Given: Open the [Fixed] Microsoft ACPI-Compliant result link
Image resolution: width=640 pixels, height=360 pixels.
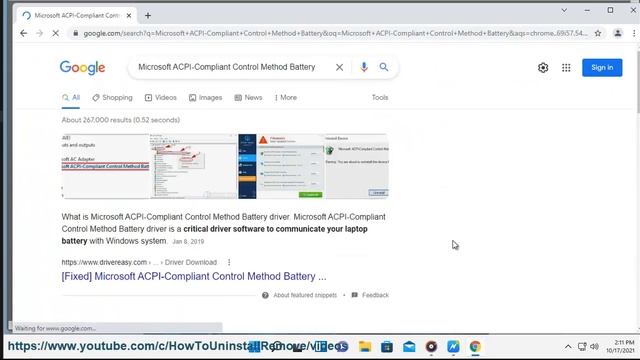Looking at the screenshot, I should point(194,276).
